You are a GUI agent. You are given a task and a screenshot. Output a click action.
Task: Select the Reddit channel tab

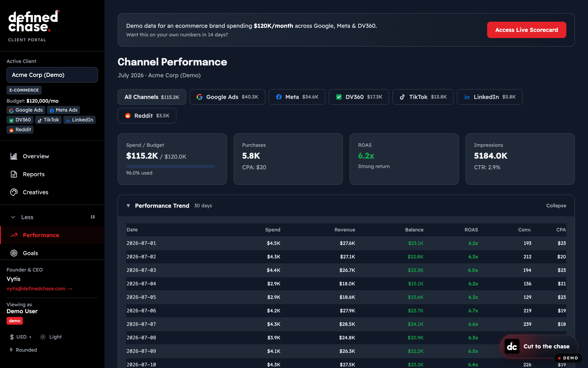click(x=147, y=116)
